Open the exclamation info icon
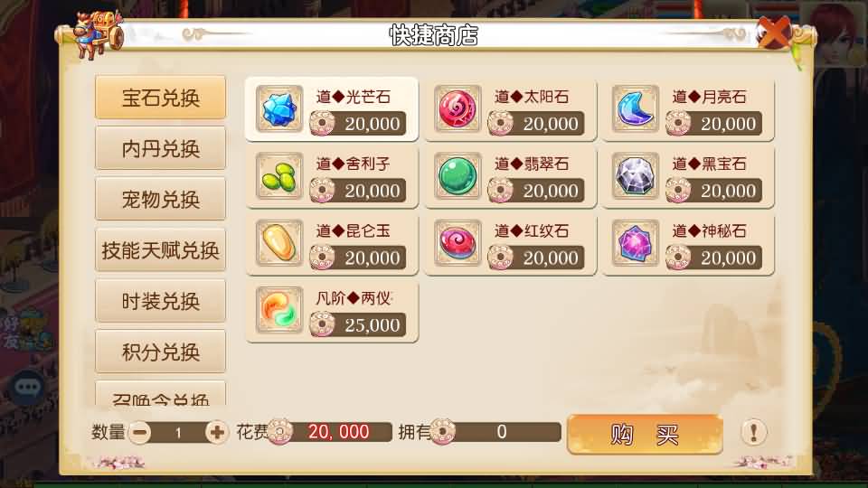The image size is (868, 488). 753,432
